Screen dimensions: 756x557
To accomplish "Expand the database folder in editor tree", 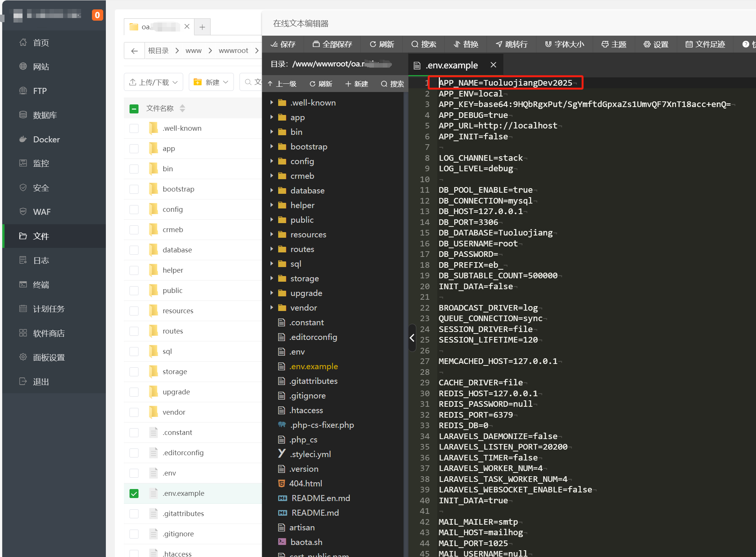I will [272, 190].
